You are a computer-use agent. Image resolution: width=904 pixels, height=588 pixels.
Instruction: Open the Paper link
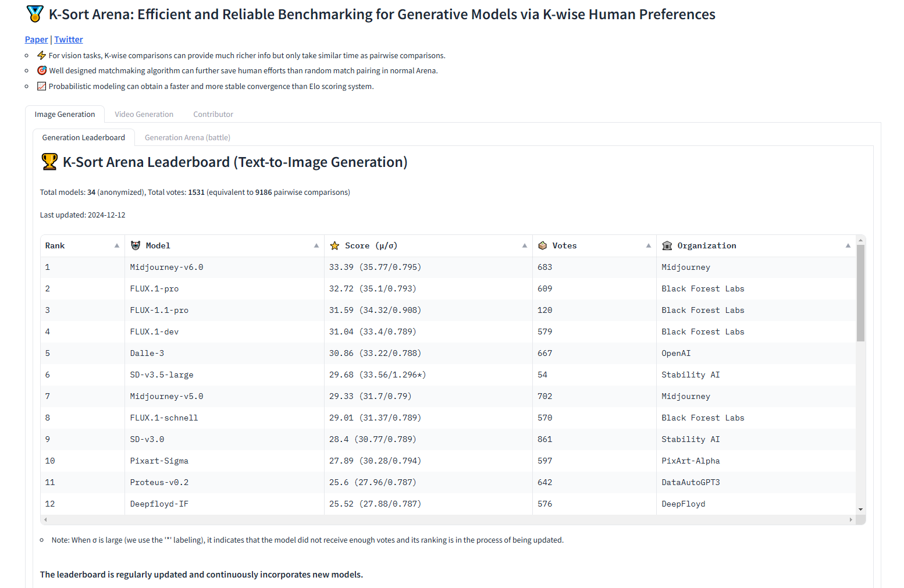35,39
